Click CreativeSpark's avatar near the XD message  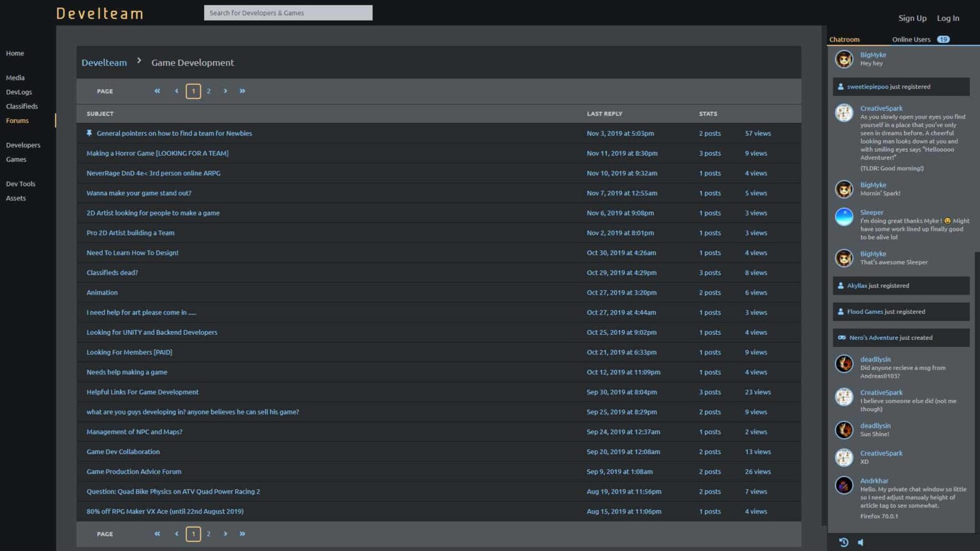[843, 457]
